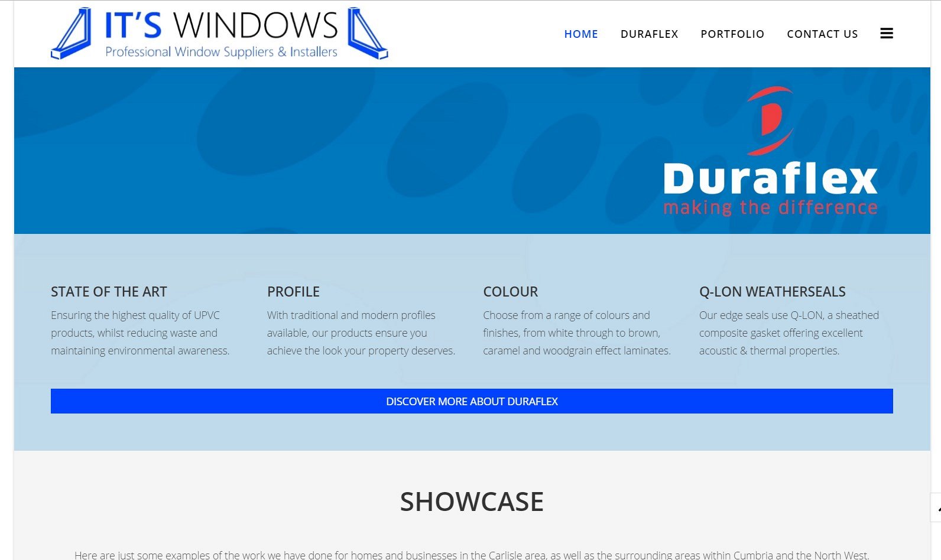Select the Q-LON Weatherseals heading
The width and height of the screenshot is (941, 560).
point(772,292)
